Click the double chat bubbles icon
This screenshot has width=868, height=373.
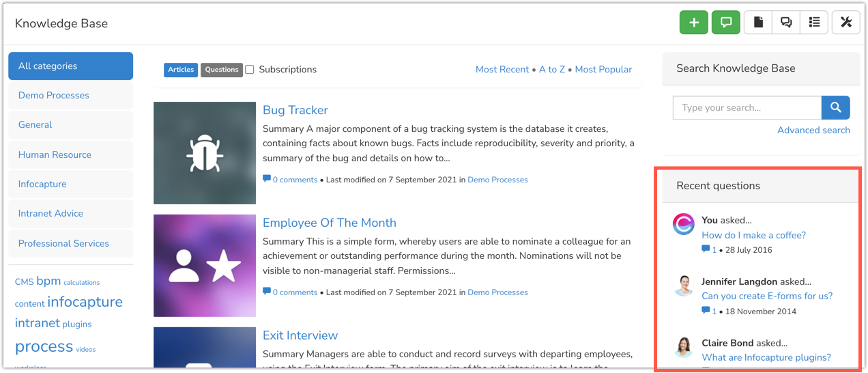786,23
